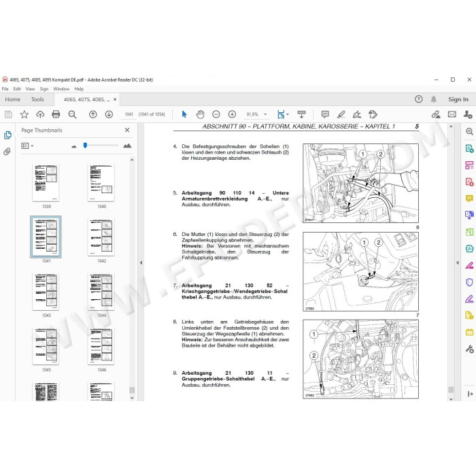Select page 1039 thumbnail
This screenshot has height=476, width=476.
(46, 182)
